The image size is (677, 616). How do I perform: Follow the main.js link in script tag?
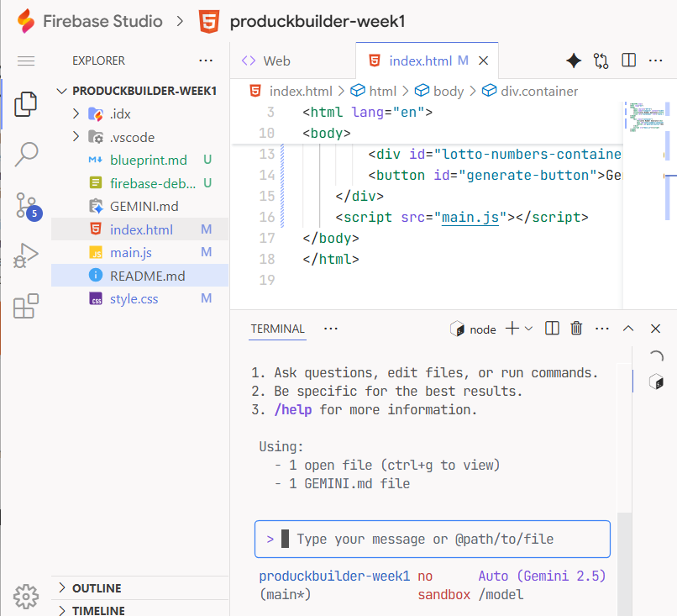click(470, 218)
